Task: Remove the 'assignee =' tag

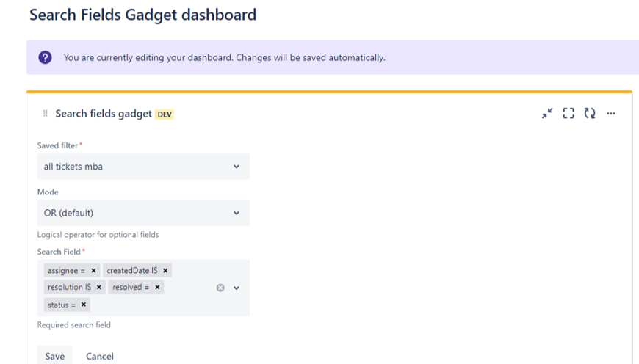Action: click(x=94, y=271)
